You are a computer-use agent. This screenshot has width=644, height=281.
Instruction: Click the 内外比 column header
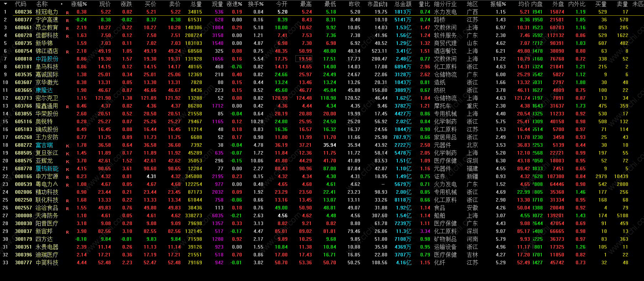tap(577, 4)
